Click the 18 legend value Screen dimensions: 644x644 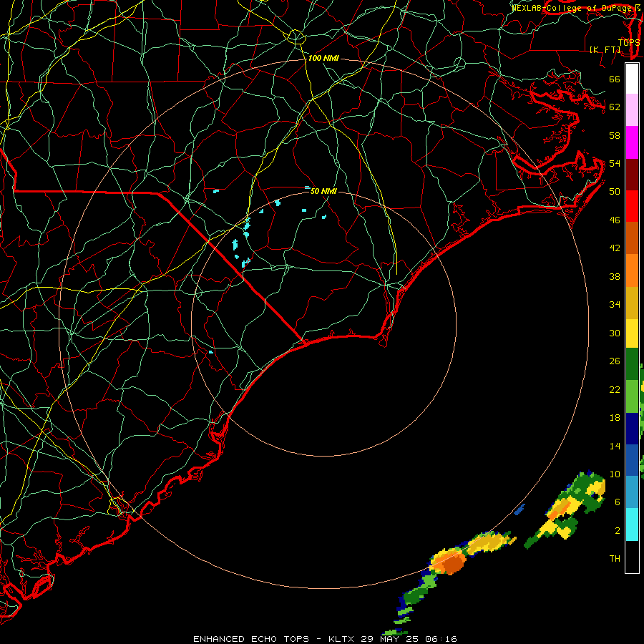615,417
